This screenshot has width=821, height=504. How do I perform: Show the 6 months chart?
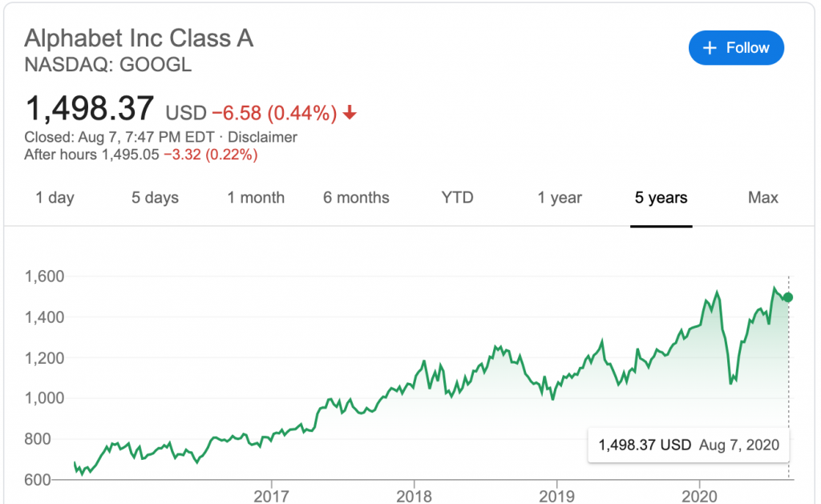pos(356,198)
